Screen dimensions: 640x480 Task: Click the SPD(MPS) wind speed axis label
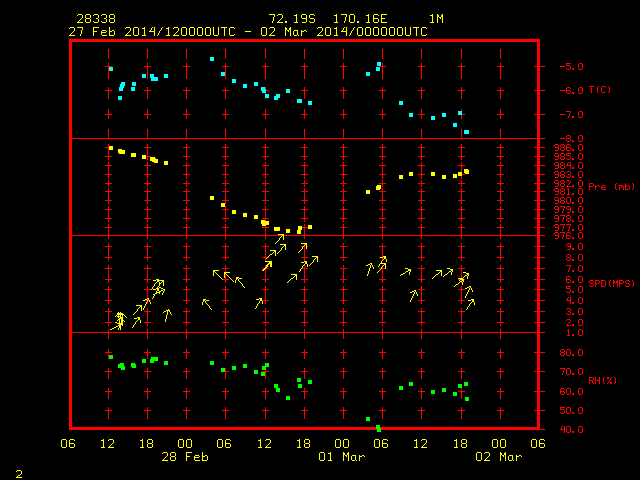coord(611,283)
